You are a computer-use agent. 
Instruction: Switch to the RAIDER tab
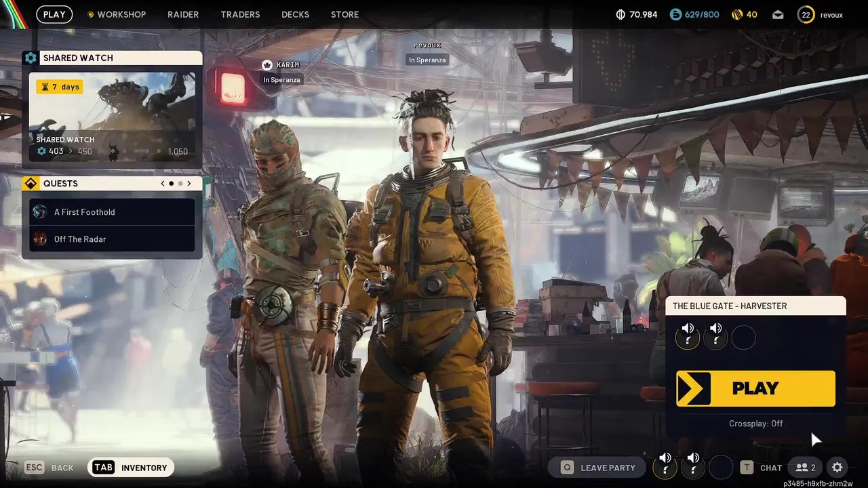tap(183, 14)
